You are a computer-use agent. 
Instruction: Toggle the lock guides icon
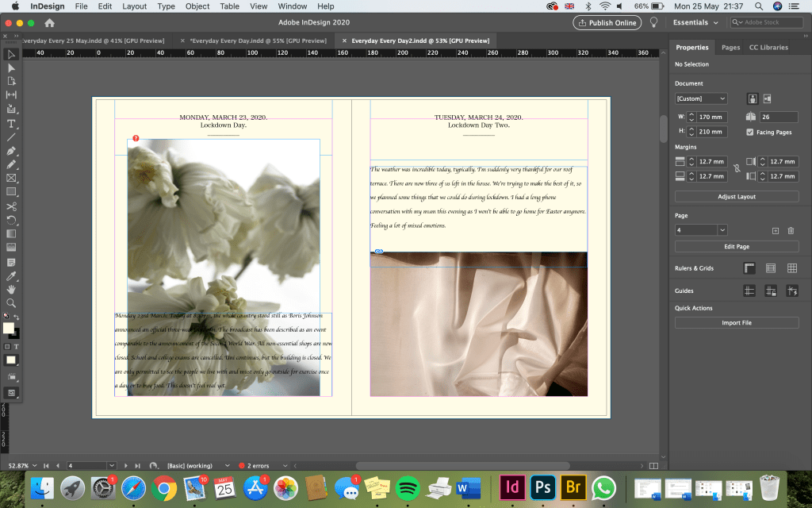coord(770,291)
